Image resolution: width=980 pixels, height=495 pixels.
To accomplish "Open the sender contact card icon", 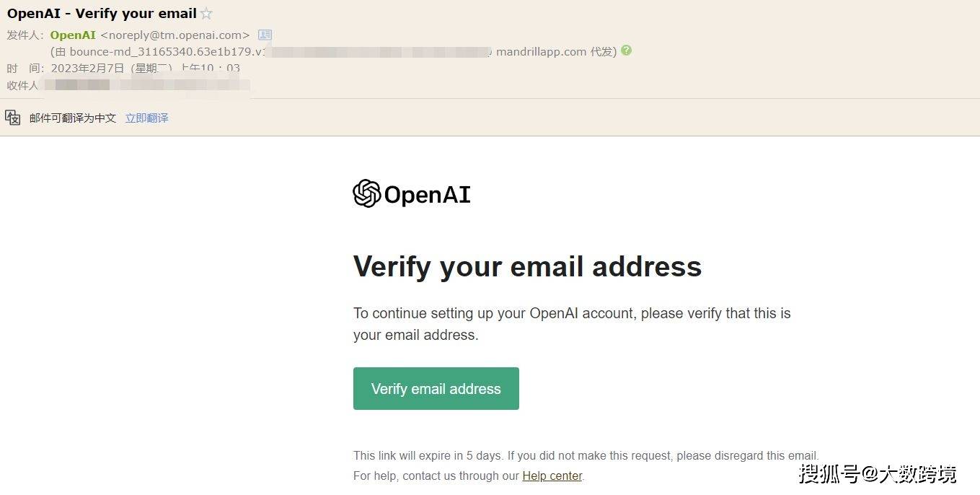I will click(265, 35).
